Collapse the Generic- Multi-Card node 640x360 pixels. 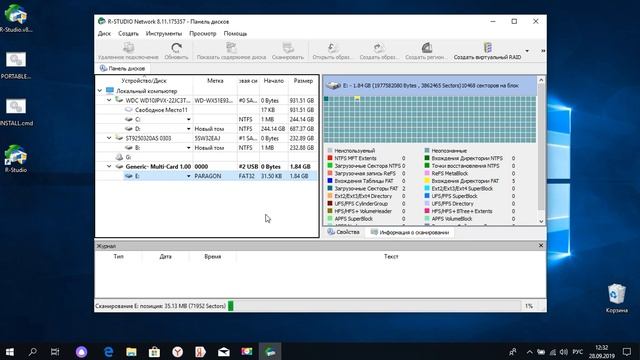[109, 167]
